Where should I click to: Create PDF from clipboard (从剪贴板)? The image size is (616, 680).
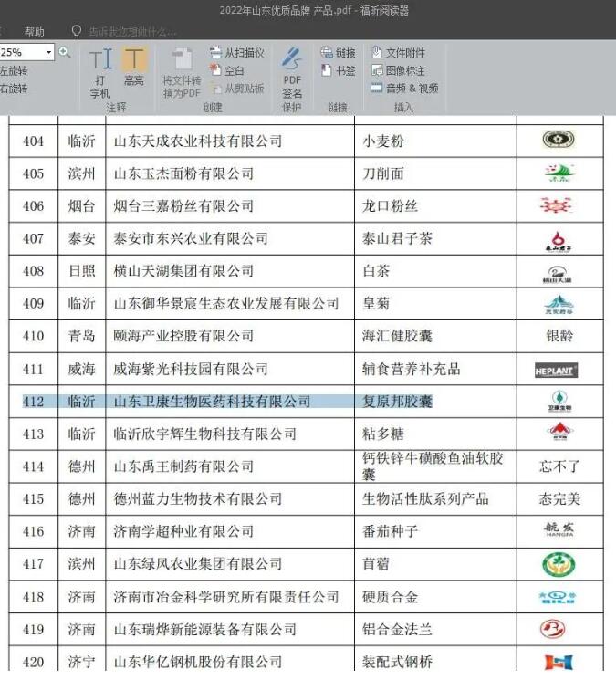[x=236, y=89]
